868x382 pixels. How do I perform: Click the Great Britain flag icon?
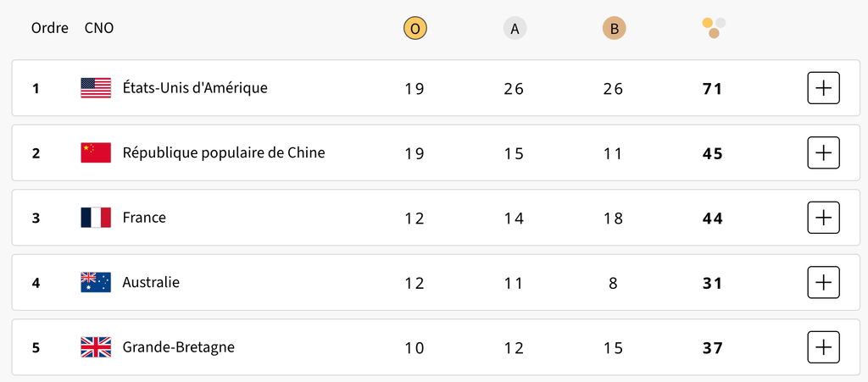point(96,347)
